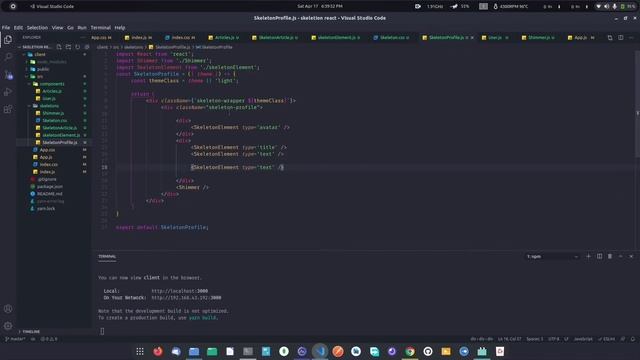This screenshot has height=360, width=640.
Task: Open the Help menu
Action: tap(120, 28)
